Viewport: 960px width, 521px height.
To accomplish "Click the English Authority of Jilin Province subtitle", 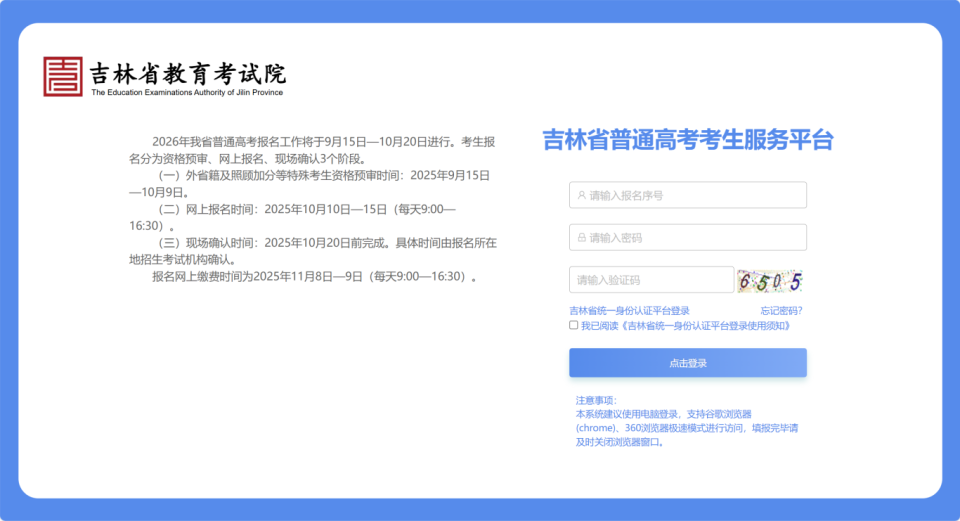I will [x=187, y=92].
